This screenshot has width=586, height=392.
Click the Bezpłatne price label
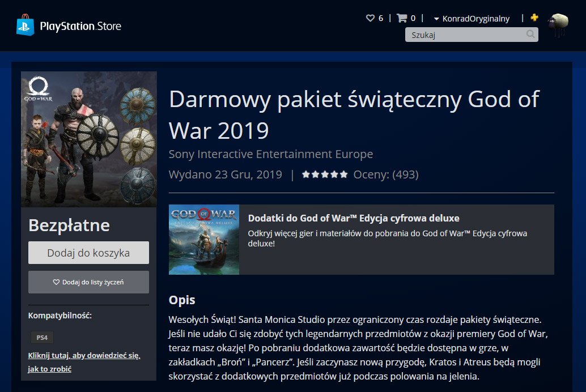point(69,225)
